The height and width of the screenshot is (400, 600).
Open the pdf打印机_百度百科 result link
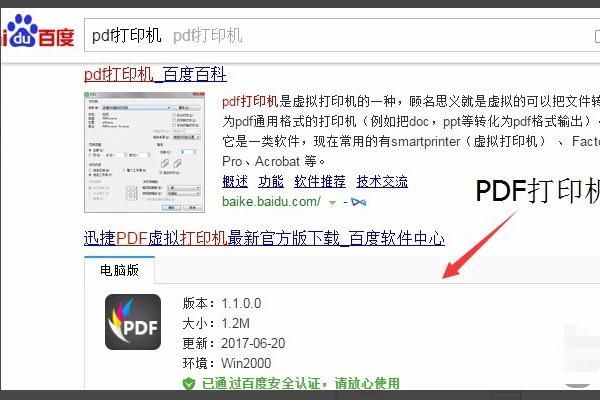(x=155, y=74)
